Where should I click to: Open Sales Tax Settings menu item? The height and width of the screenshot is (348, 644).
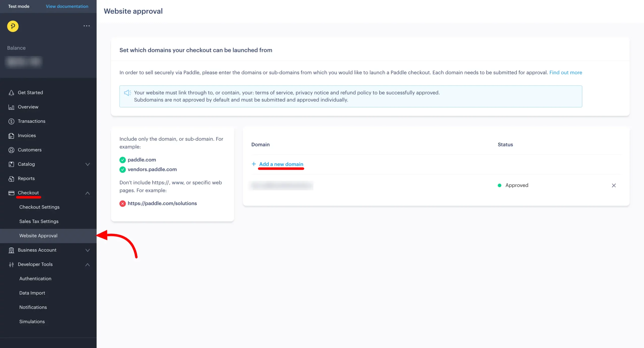tap(39, 221)
